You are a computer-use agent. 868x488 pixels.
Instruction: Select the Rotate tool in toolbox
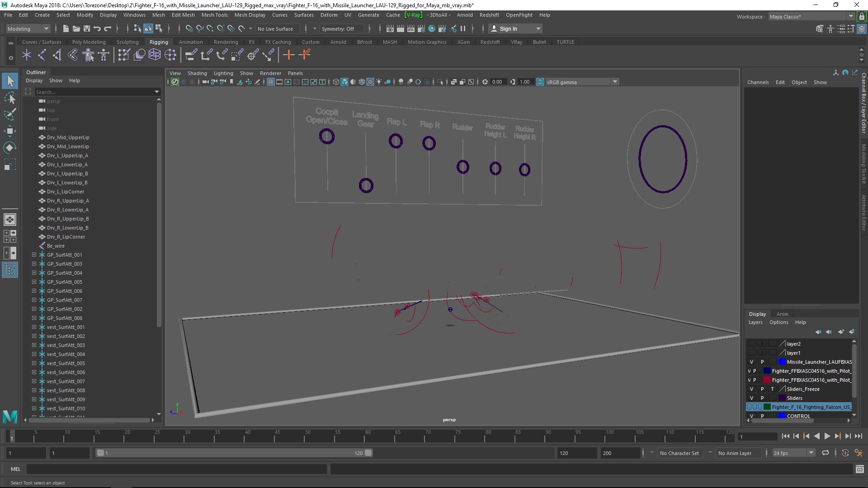pos(10,148)
